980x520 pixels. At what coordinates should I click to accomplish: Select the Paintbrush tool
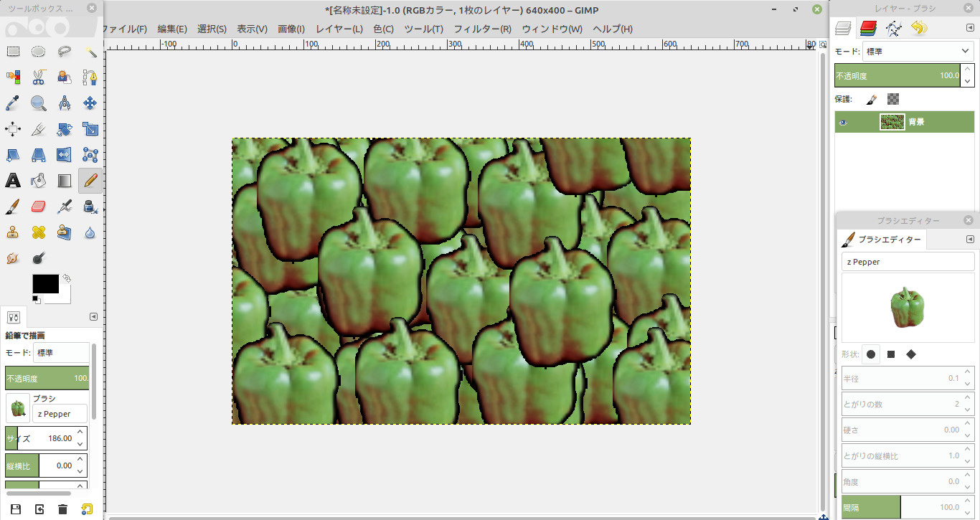13,207
